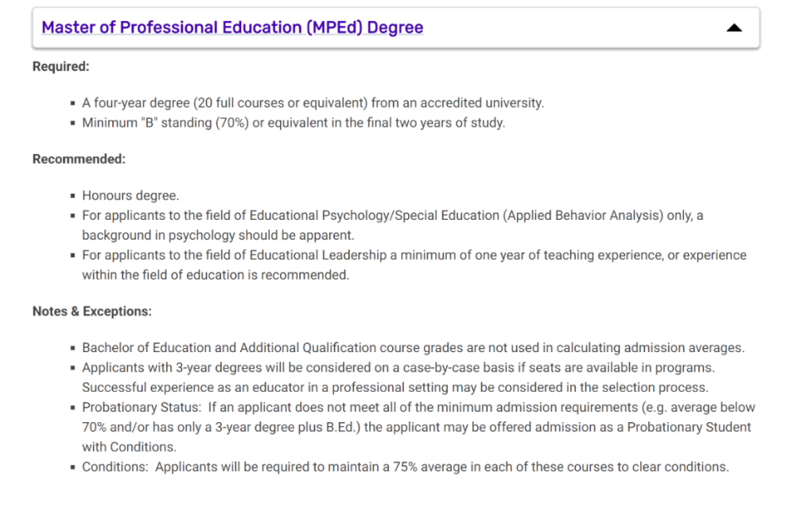Click the Minimum "B" standing (70%) requirement line

pos(293,122)
